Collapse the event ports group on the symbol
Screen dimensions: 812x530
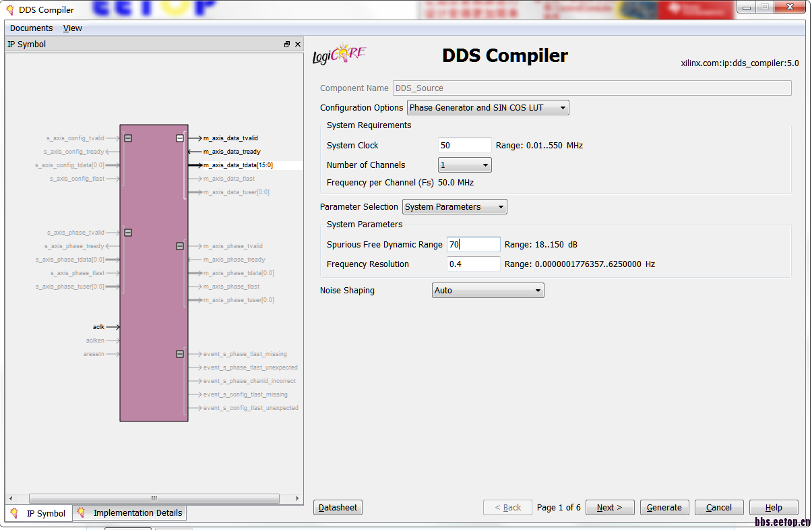[180, 353]
